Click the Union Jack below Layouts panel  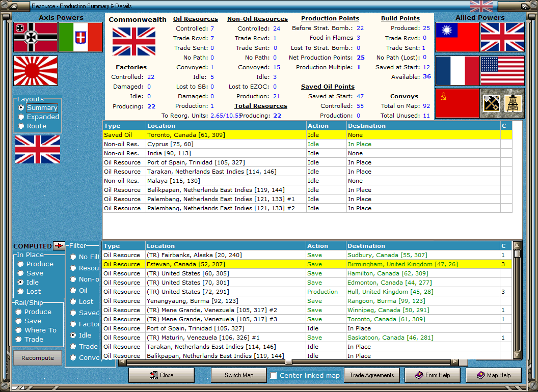pos(38,149)
